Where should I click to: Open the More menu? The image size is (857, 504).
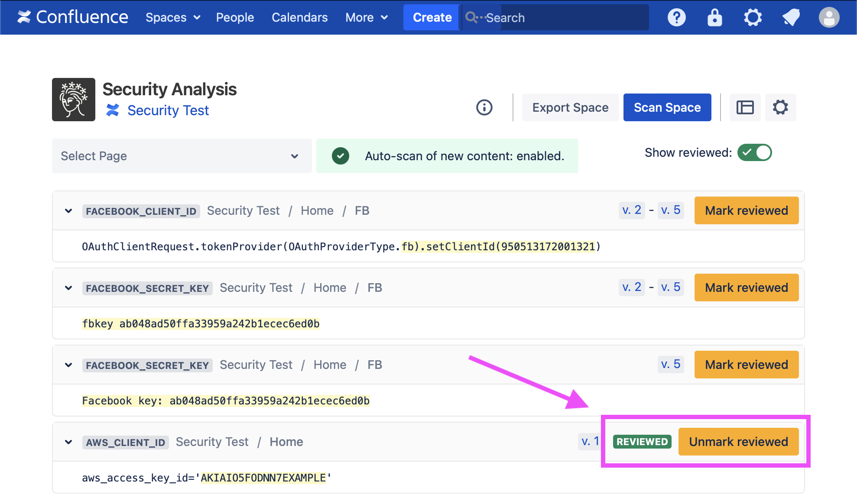(x=366, y=18)
